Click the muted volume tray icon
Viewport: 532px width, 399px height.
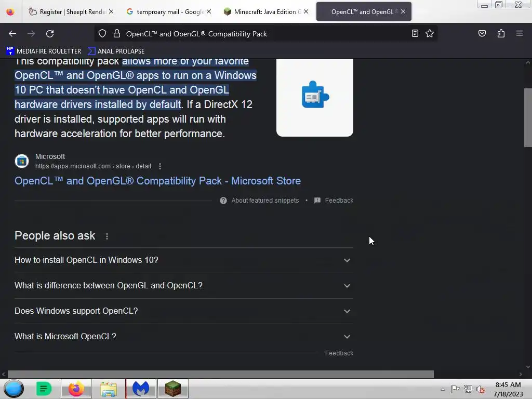[481, 389]
